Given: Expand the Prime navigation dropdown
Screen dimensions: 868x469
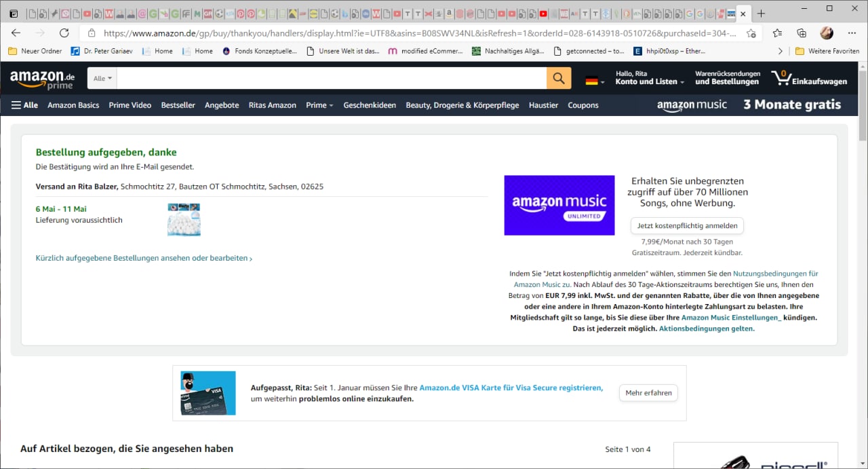Looking at the screenshot, I should click(319, 105).
